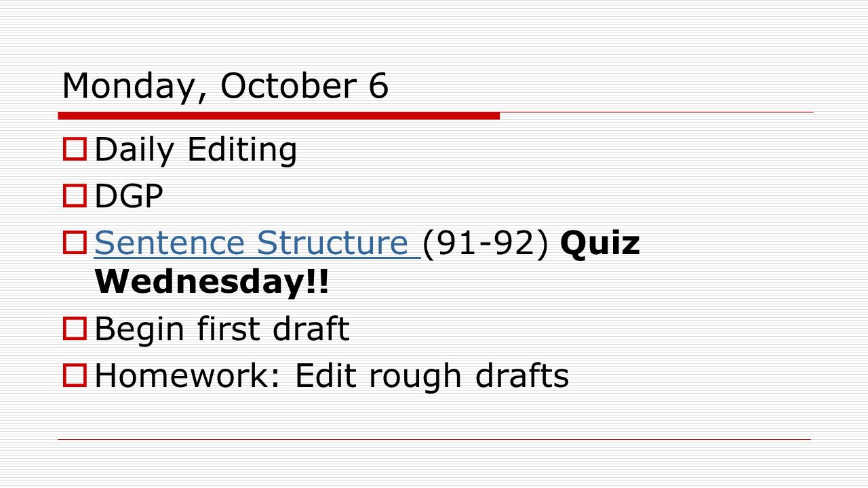Click the thick red bar under title
The width and height of the screenshot is (868, 488).
[279, 116]
